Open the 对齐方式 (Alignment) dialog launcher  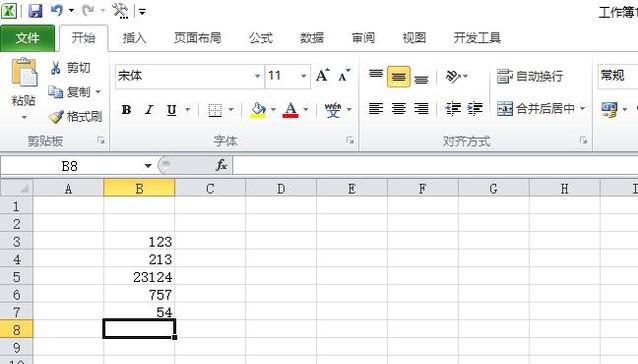click(584, 141)
